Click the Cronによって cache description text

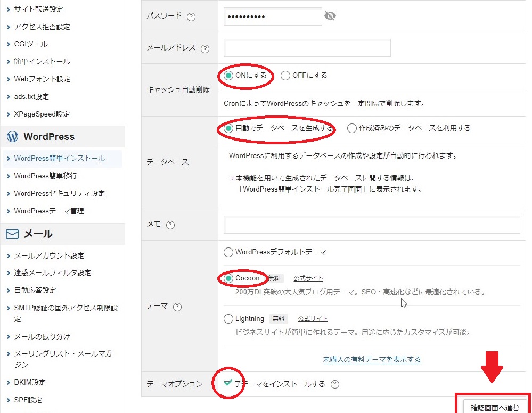pos(324,103)
